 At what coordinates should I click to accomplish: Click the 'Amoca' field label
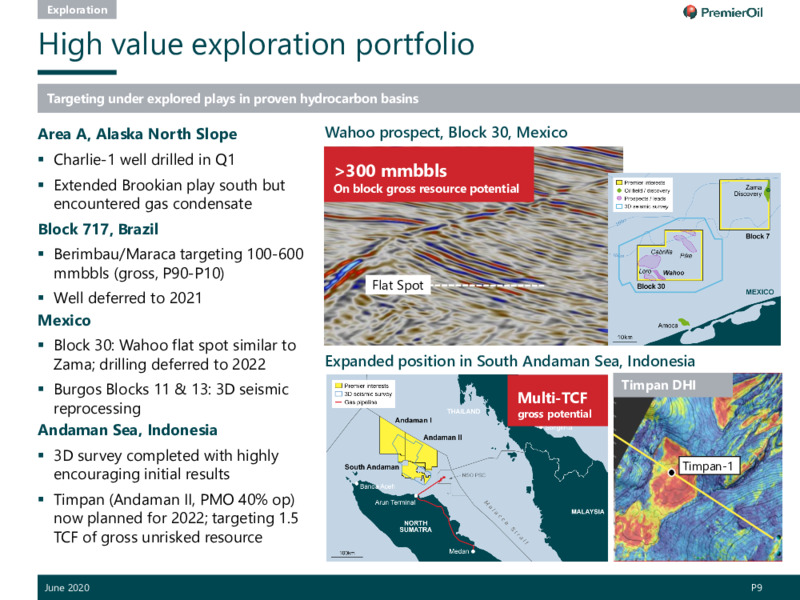point(668,325)
